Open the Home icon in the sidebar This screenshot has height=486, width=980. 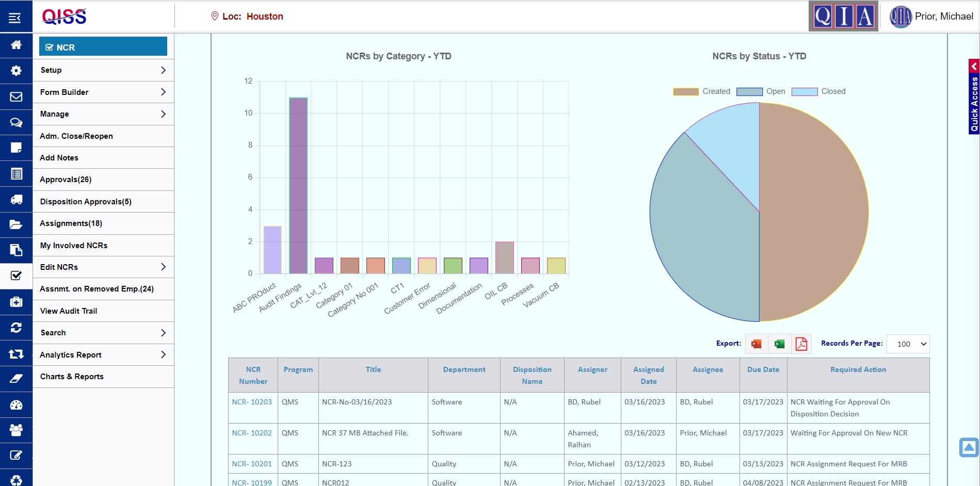(x=16, y=45)
